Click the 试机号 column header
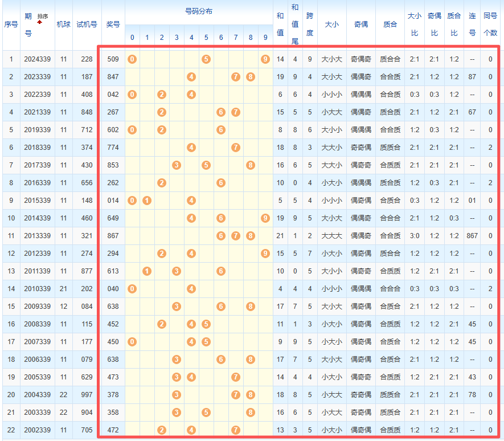The height and width of the screenshot is (441, 504). [x=87, y=24]
